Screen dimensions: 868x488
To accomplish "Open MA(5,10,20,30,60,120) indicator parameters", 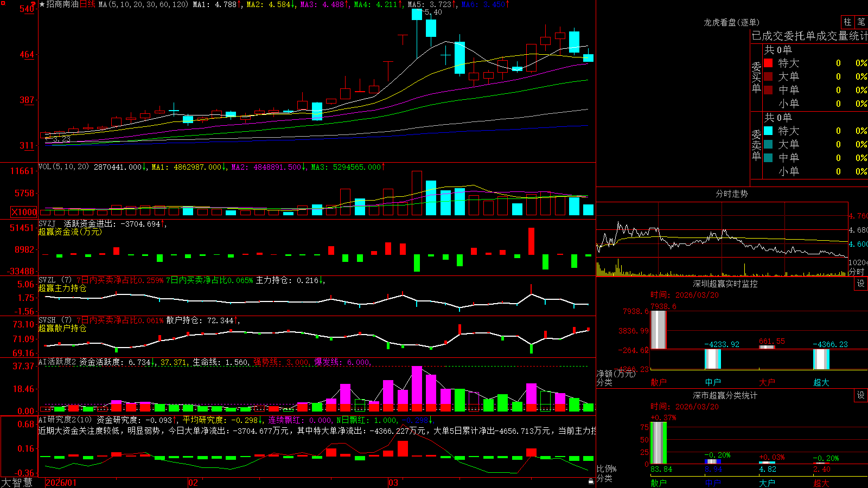I will pyautogui.click(x=143, y=4).
